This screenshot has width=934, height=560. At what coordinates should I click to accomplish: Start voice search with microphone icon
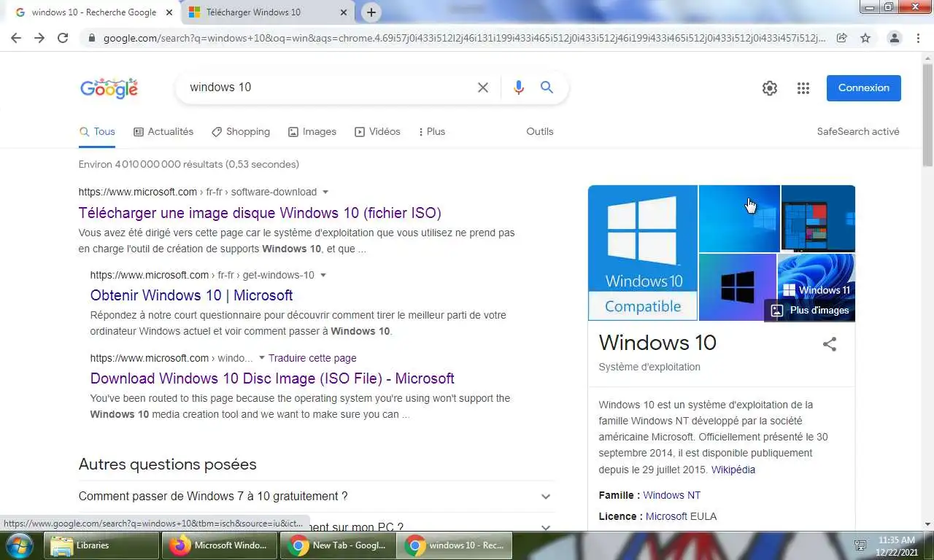519,87
